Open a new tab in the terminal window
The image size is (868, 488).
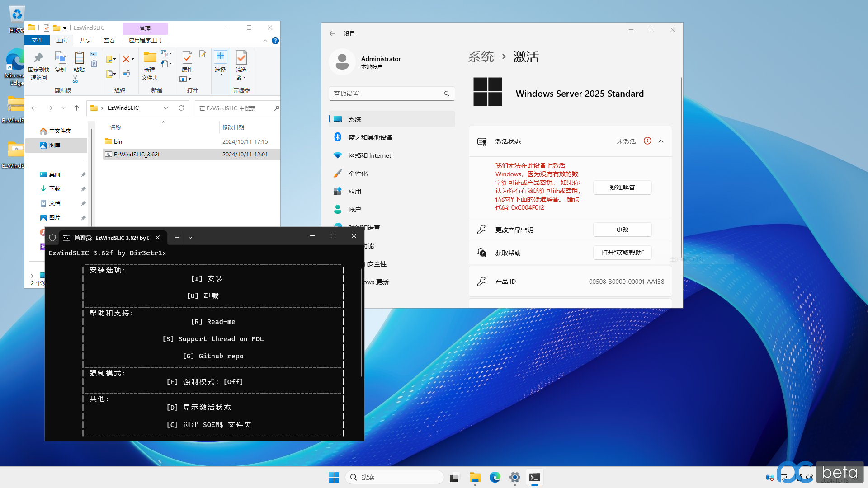(177, 237)
